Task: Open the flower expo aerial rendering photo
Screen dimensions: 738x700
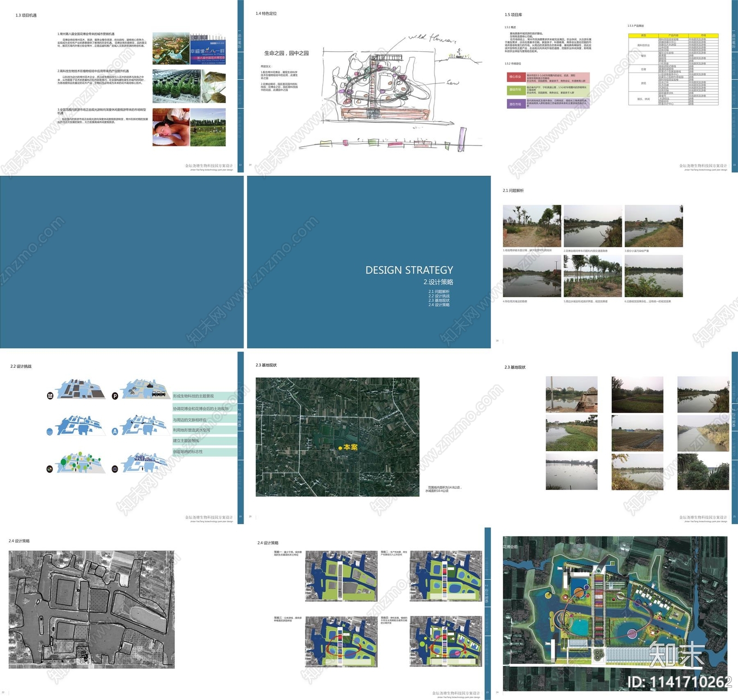Action: pos(171,48)
